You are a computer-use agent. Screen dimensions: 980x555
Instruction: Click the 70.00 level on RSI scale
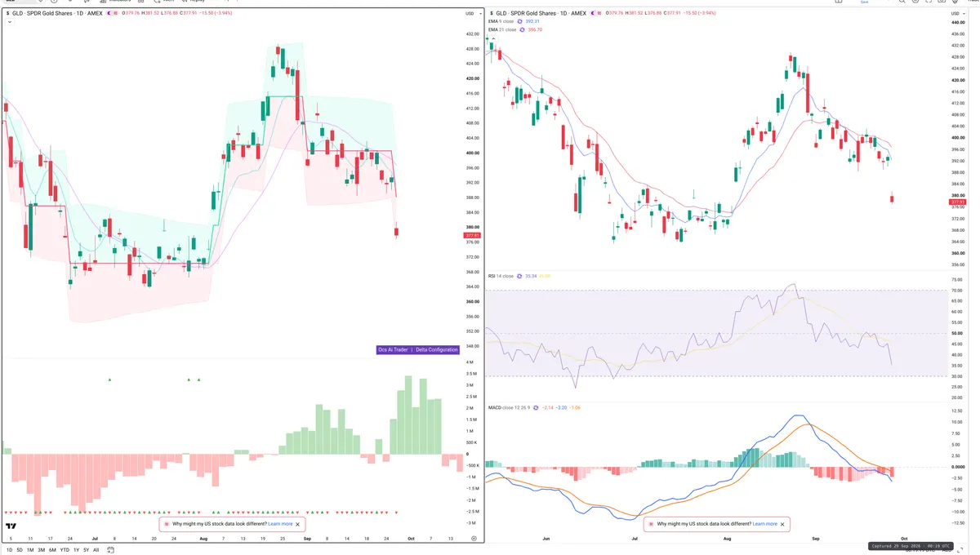pyautogui.click(x=957, y=291)
